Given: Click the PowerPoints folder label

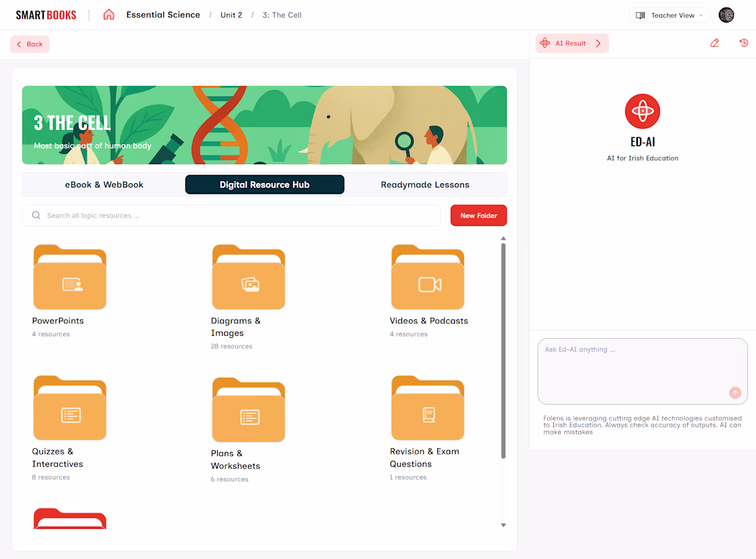Looking at the screenshot, I should point(58,321).
